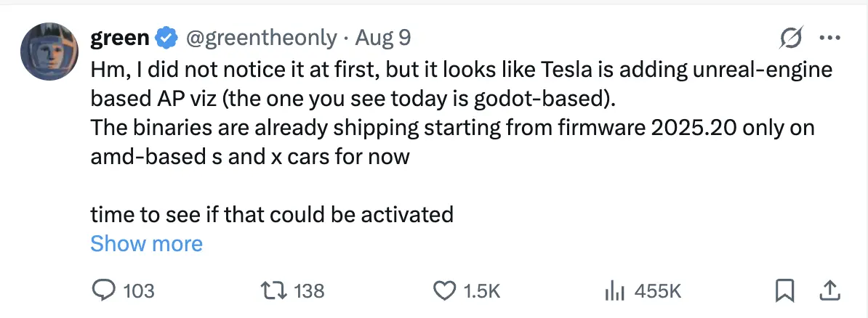Click the 455K views count
868x318 pixels.
click(657, 291)
